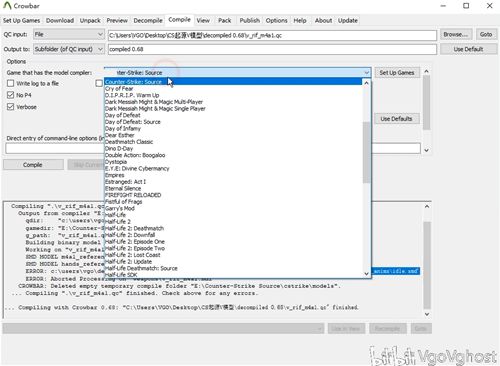Image resolution: width=500 pixels, height=366 pixels.
Task: Choose Empires in the list
Action: pyautogui.click(x=233, y=175)
